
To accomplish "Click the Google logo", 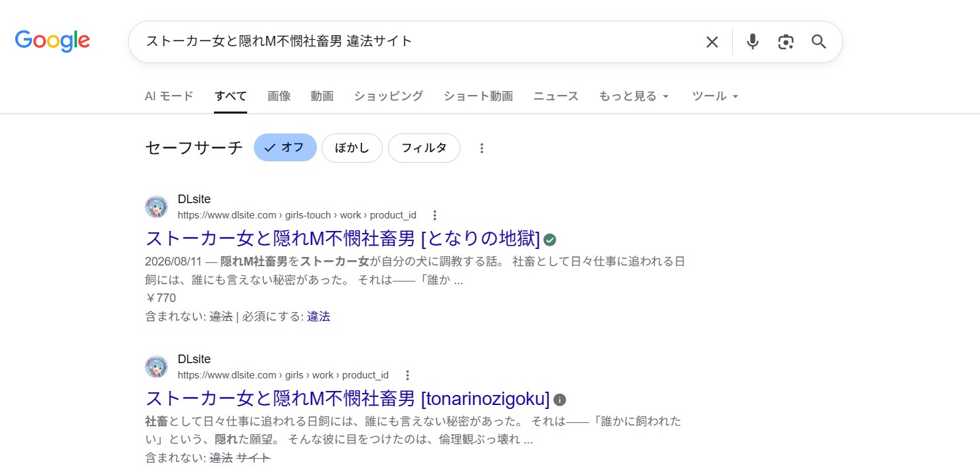I will 52,41.
